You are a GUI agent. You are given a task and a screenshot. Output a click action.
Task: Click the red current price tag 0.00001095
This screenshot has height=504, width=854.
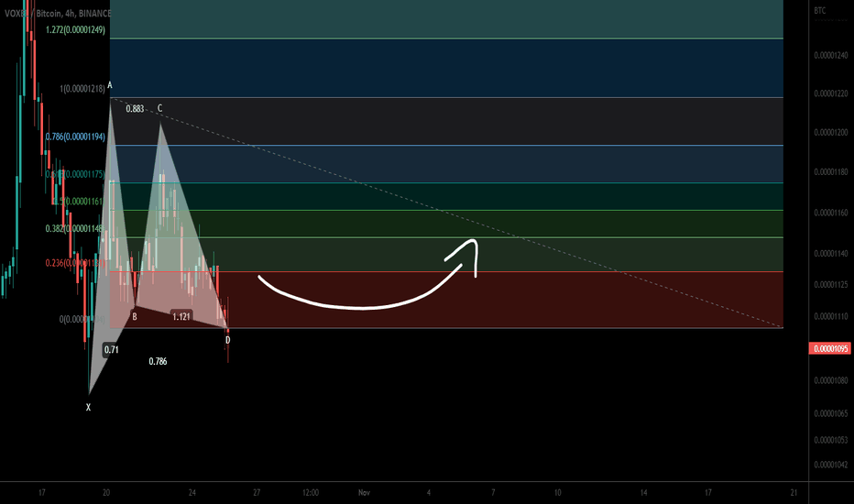click(829, 349)
